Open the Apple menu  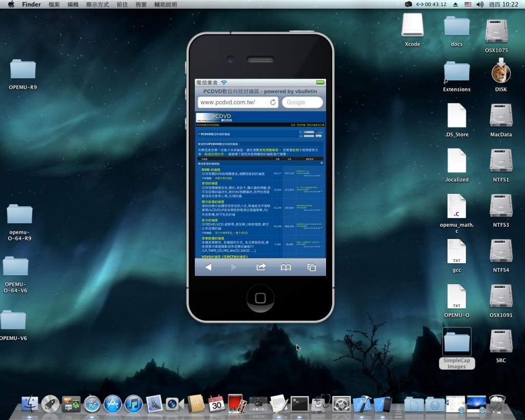coord(11,4)
